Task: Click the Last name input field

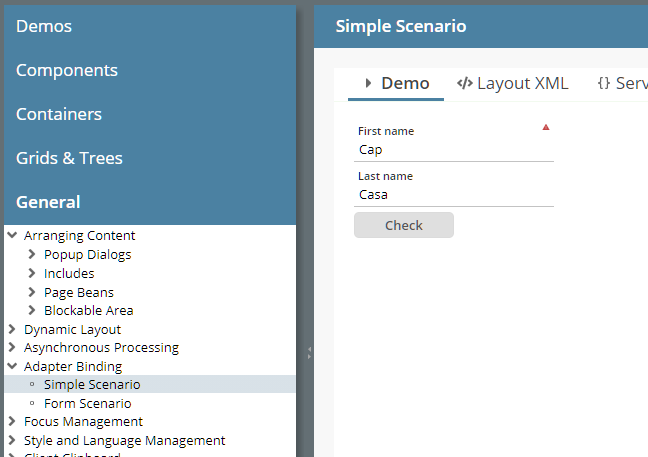Action: [453, 195]
